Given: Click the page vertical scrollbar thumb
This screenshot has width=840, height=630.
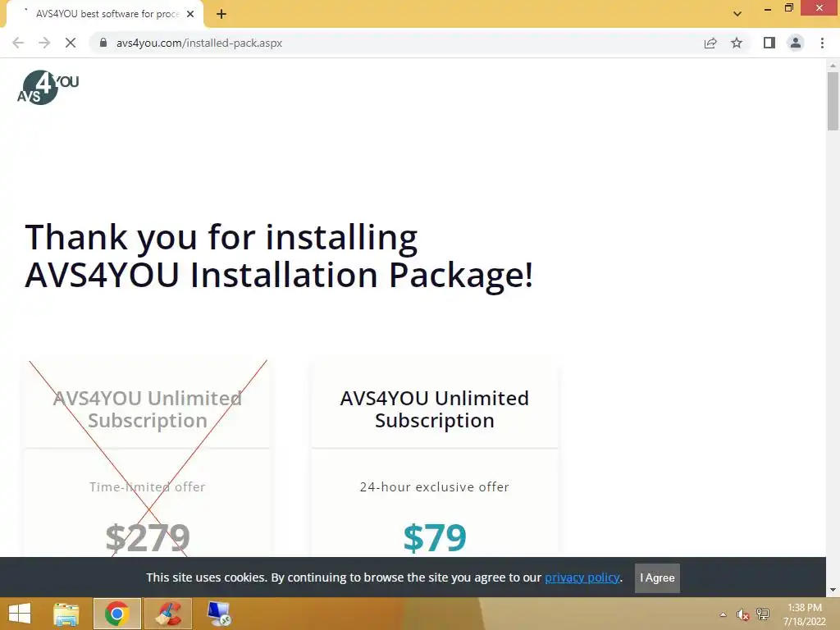Looking at the screenshot, I should pos(833,101).
